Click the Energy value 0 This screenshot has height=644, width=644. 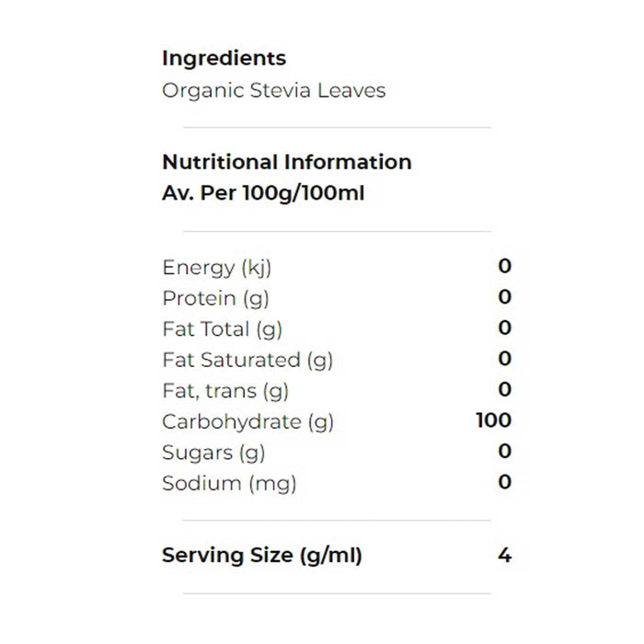(504, 267)
